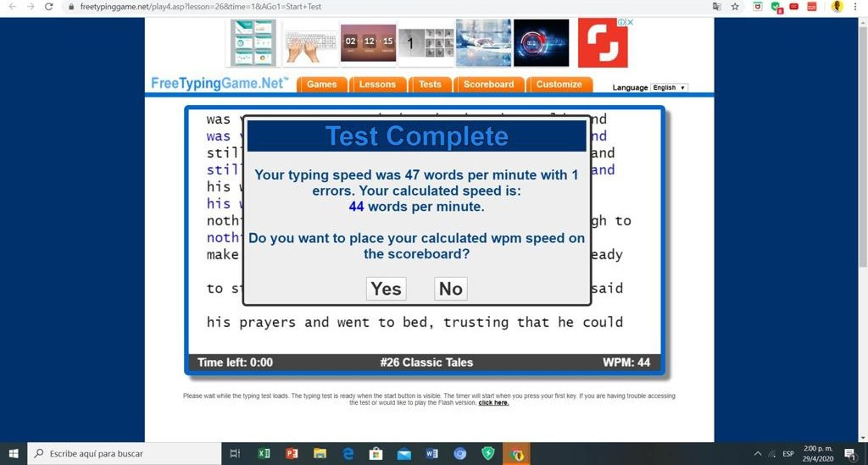The height and width of the screenshot is (465, 868).
Task: Open the keyboard hands ad thumbnail
Action: click(310, 42)
